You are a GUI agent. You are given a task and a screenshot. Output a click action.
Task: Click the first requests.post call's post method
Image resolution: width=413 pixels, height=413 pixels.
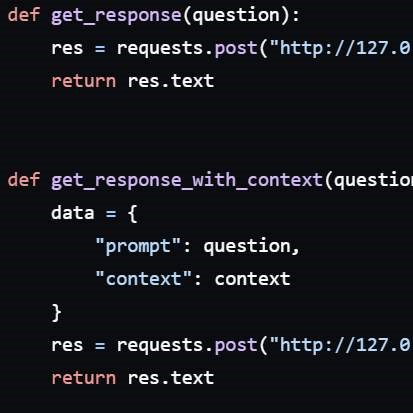[x=236, y=49]
